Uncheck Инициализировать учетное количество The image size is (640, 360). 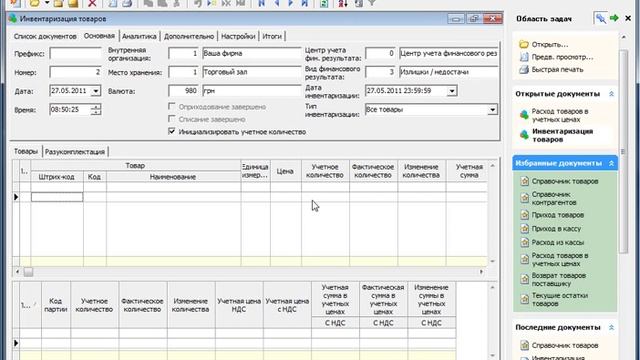[172, 131]
